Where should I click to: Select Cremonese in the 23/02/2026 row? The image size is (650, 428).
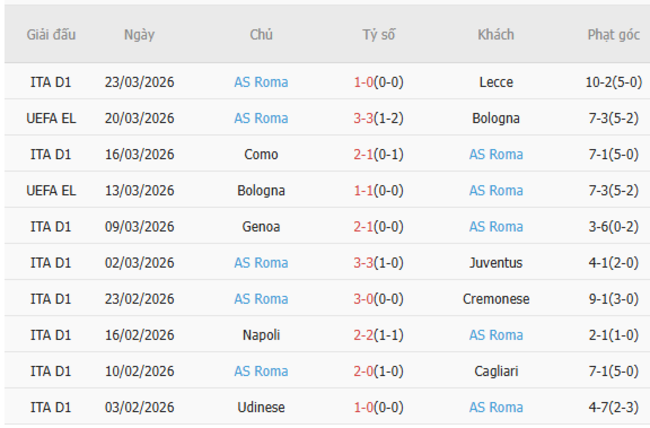tap(496, 298)
